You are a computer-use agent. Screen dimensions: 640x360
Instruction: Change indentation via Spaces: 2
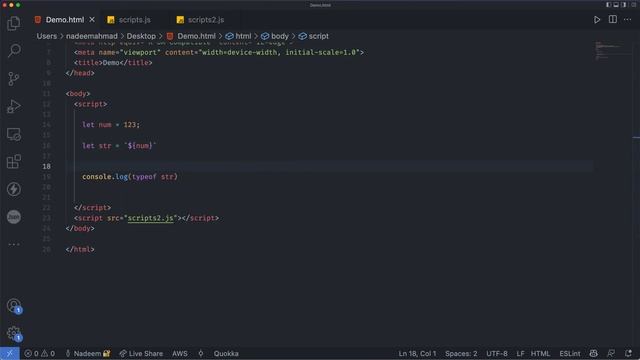coord(461,353)
